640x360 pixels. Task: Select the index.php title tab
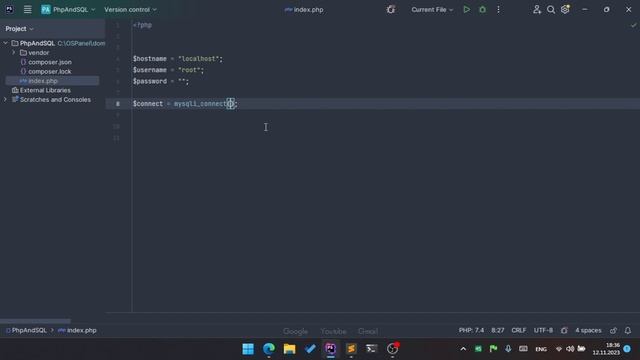[304, 9]
